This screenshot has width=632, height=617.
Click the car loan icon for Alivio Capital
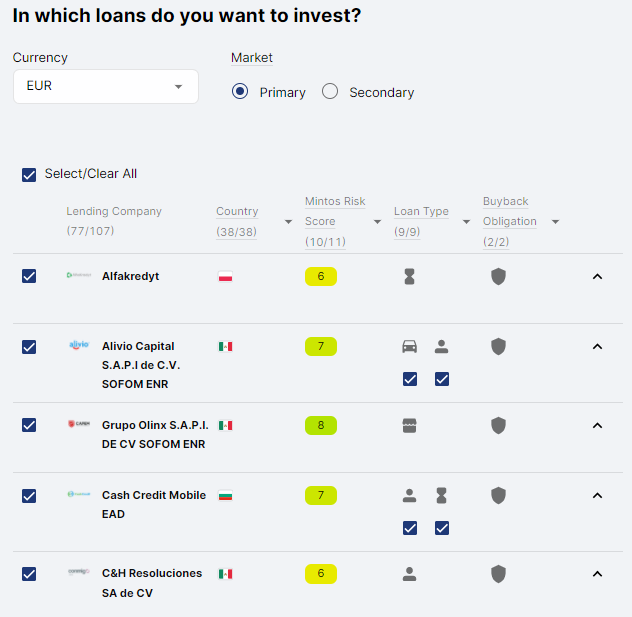pyautogui.click(x=409, y=347)
